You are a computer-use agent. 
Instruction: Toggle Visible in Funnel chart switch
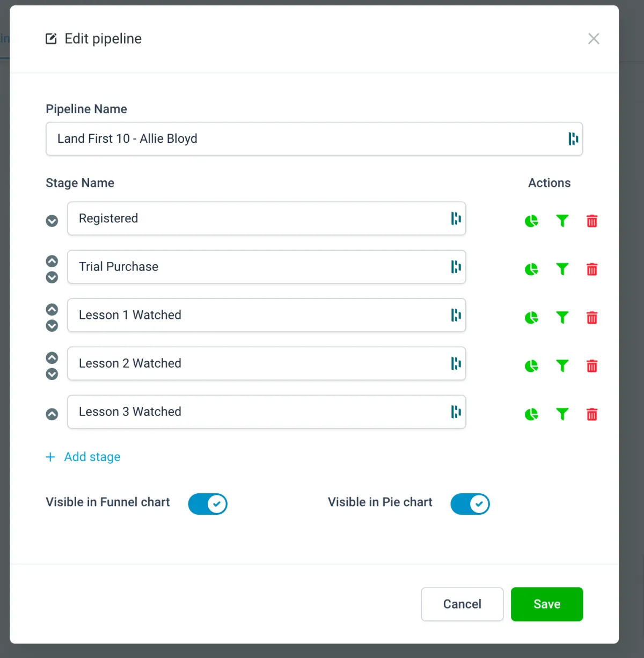click(x=208, y=504)
